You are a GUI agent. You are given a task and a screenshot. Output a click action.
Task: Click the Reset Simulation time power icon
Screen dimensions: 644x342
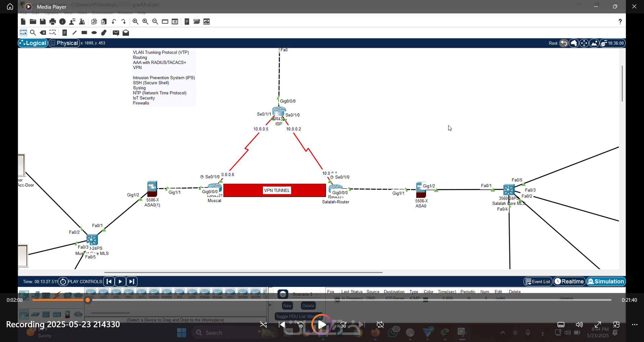(63, 282)
